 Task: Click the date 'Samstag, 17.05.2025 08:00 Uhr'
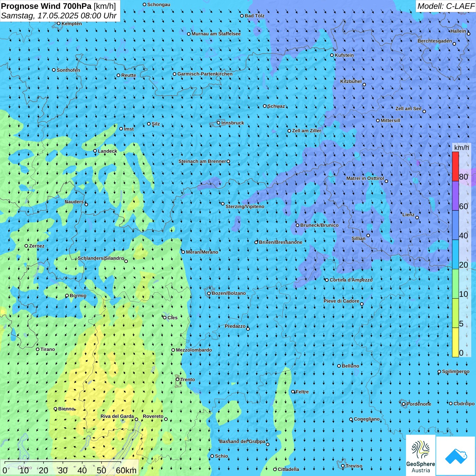(x=59, y=16)
